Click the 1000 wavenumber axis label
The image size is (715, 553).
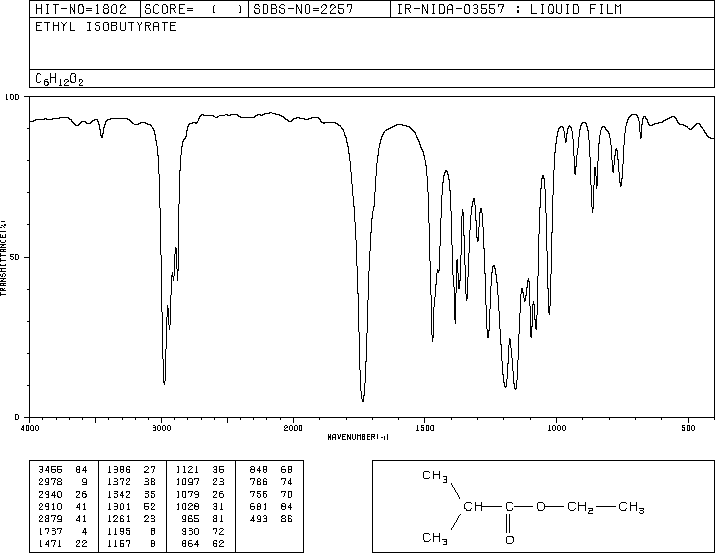(x=556, y=428)
